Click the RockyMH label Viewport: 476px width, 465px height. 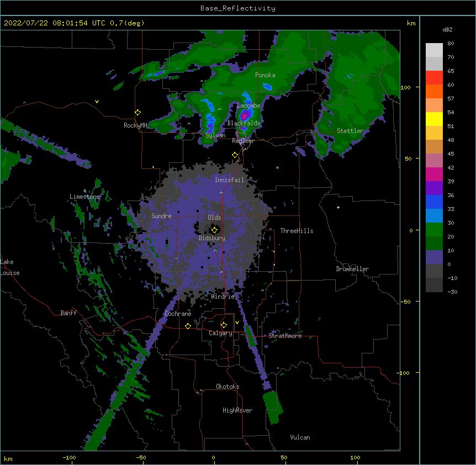tap(135, 125)
